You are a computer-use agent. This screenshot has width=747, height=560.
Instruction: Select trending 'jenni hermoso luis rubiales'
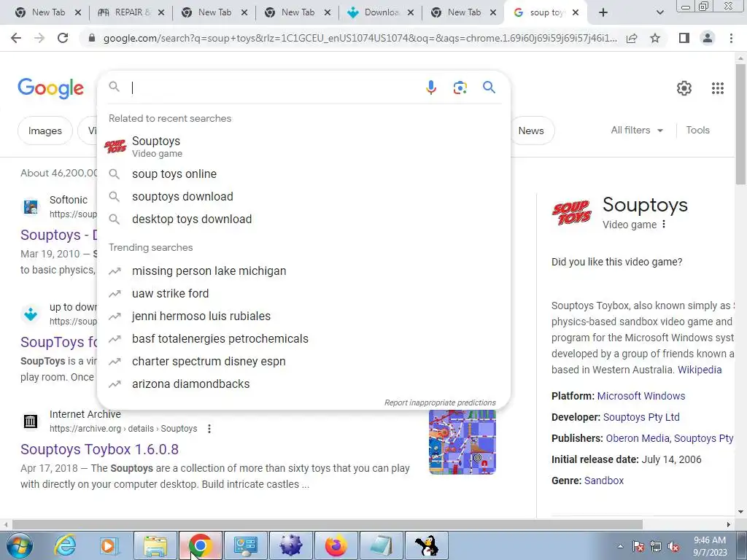pyautogui.click(x=303, y=316)
